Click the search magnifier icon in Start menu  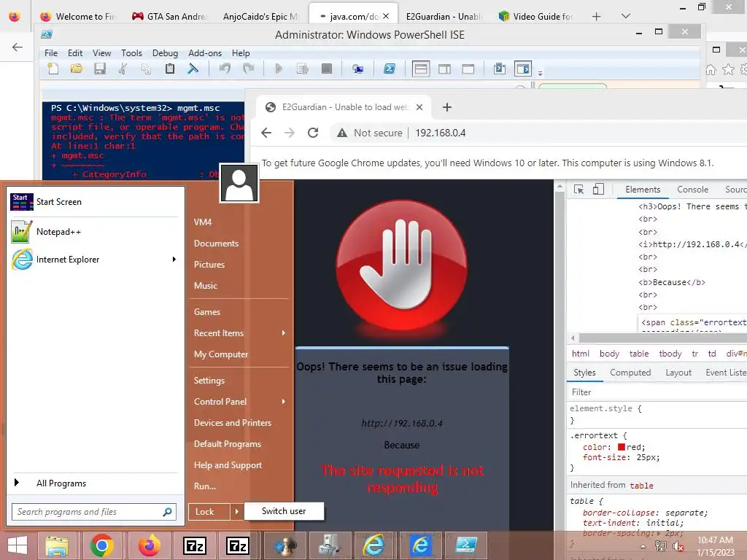[167, 512]
